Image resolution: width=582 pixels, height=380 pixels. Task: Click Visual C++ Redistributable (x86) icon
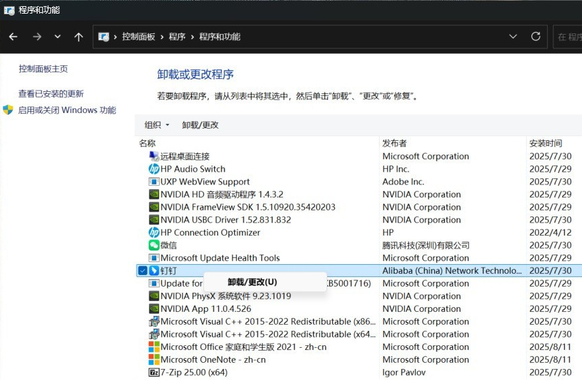[154, 321]
